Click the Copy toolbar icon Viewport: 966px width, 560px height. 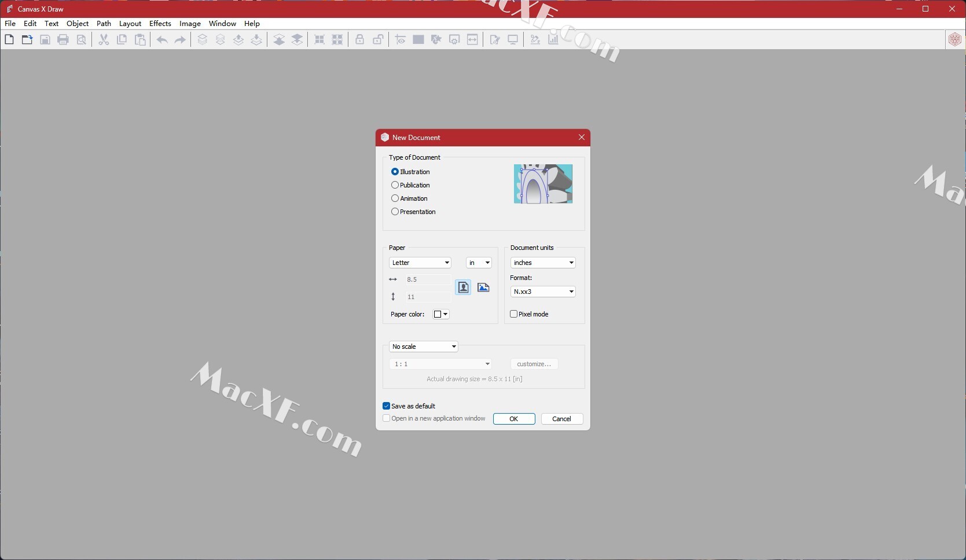point(122,39)
